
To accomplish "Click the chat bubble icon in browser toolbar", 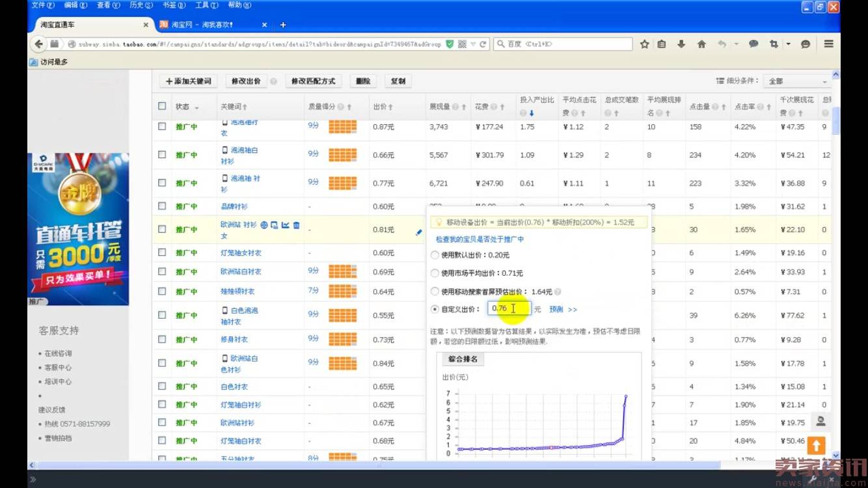I will (x=753, y=44).
